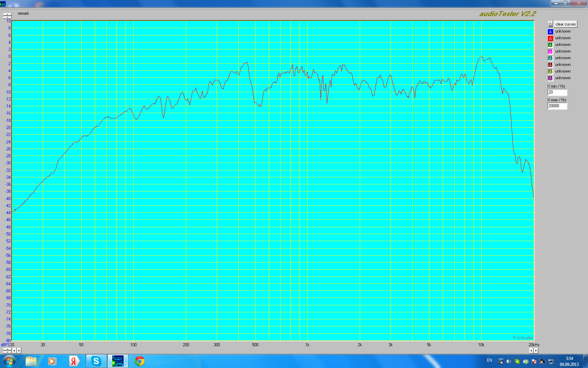Toggle the magenta curve A button

click(x=550, y=52)
